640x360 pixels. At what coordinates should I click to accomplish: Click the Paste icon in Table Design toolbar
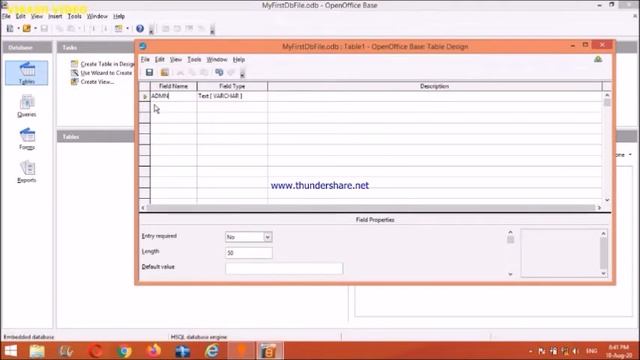click(204, 73)
